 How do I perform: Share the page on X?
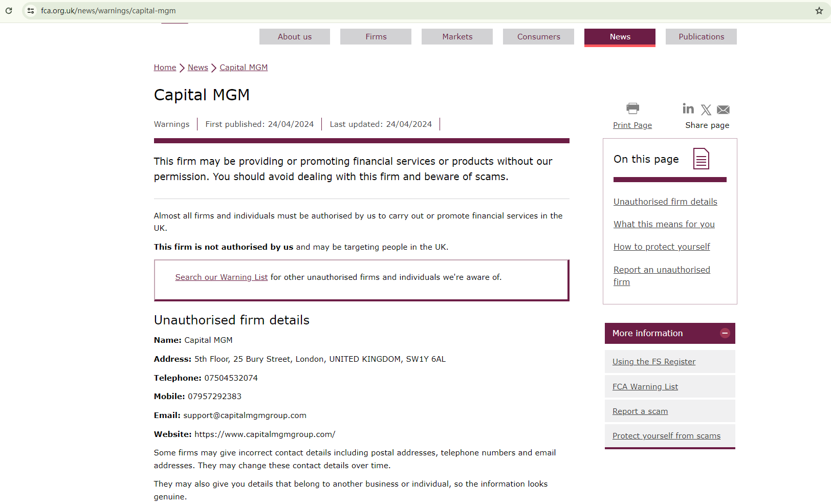tap(706, 109)
